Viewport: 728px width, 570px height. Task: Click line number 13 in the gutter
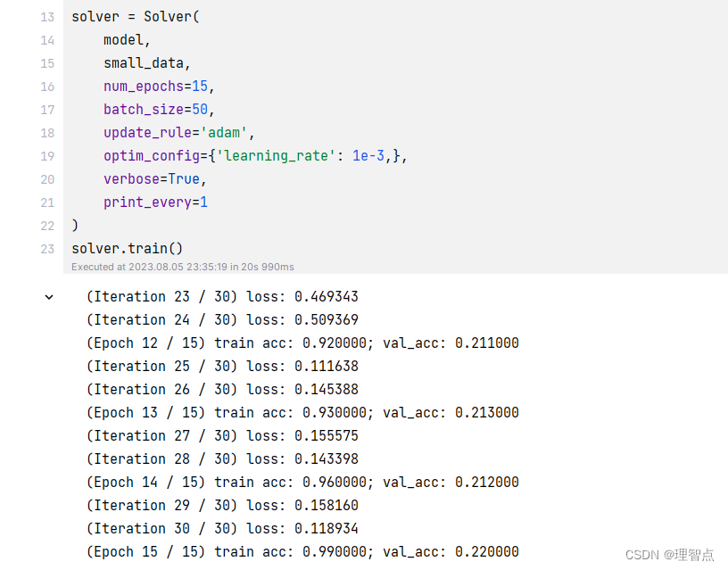(x=47, y=16)
